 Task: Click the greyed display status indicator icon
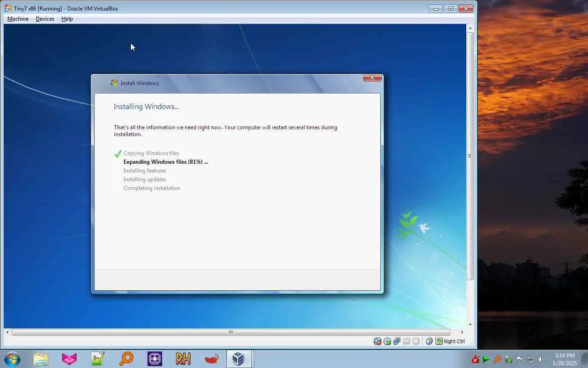416,341
